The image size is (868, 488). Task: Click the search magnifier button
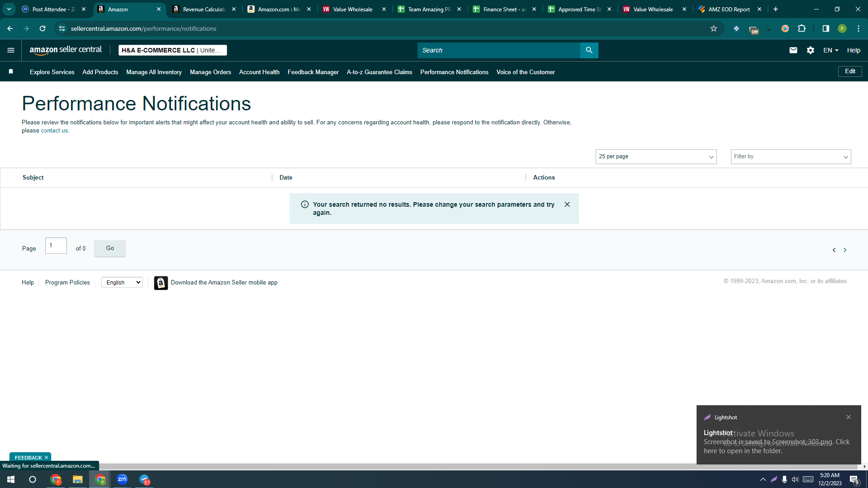(589, 50)
